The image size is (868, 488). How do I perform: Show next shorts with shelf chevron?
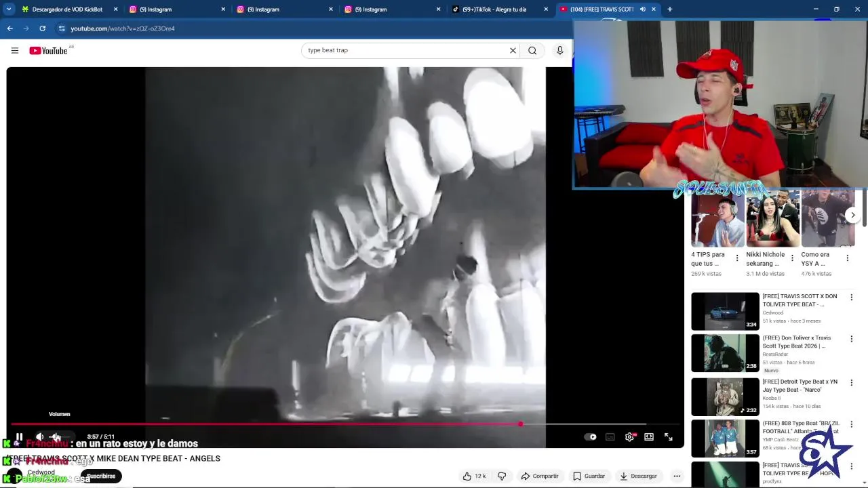pos(853,215)
